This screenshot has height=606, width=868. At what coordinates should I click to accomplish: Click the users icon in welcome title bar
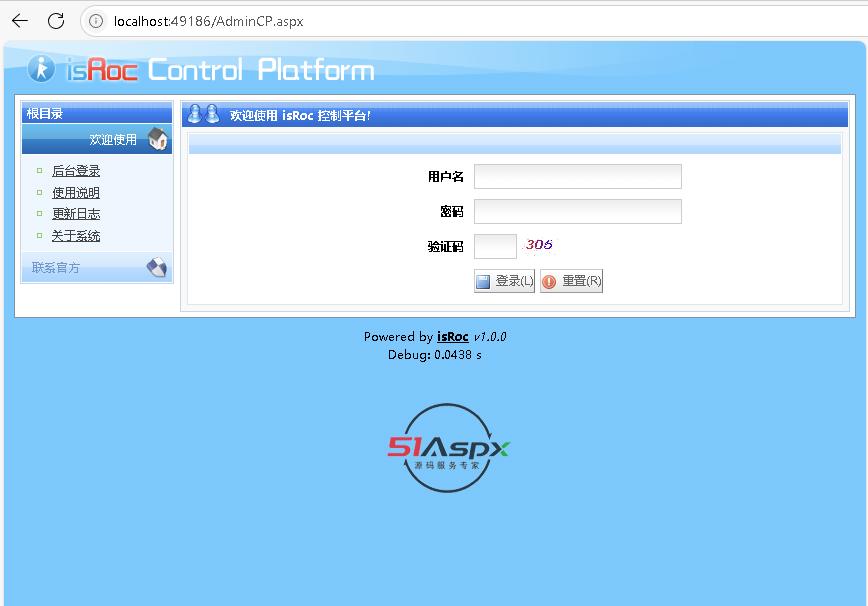point(203,114)
